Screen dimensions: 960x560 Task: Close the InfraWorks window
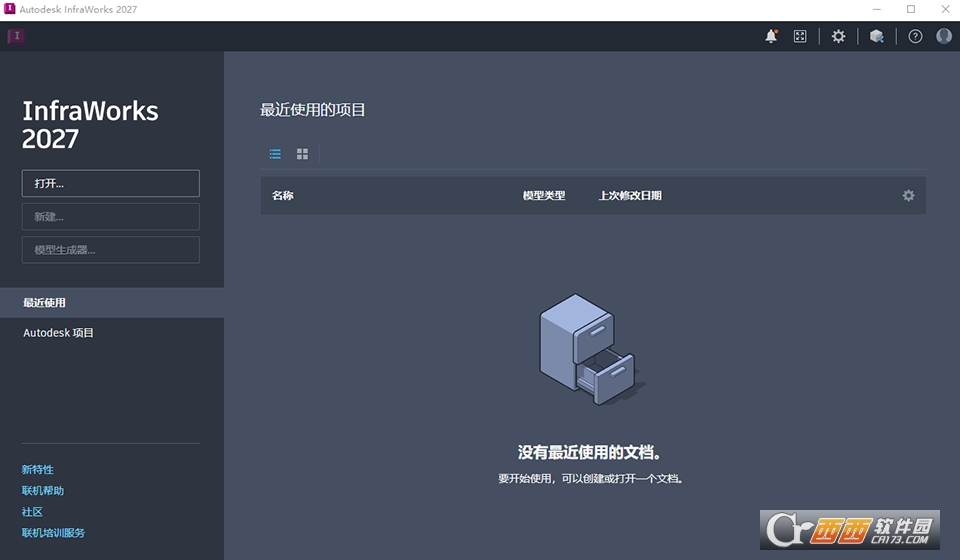pos(945,9)
